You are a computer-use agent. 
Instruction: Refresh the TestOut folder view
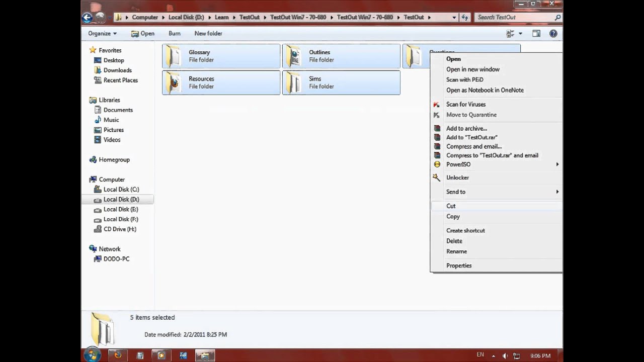click(465, 18)
